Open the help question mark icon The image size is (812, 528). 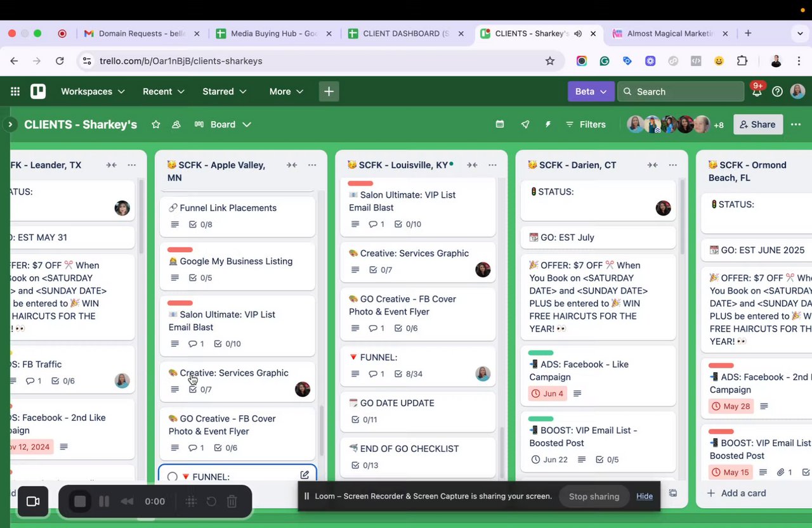[x=777, y=91]
